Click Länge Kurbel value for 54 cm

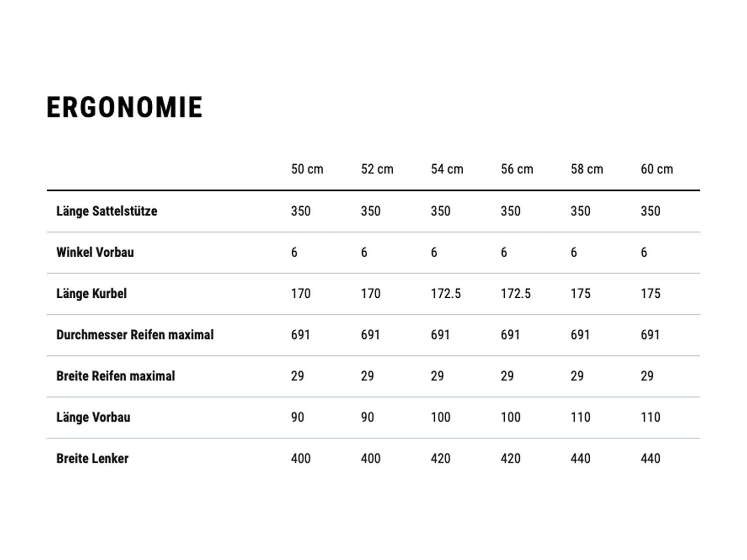446,294
